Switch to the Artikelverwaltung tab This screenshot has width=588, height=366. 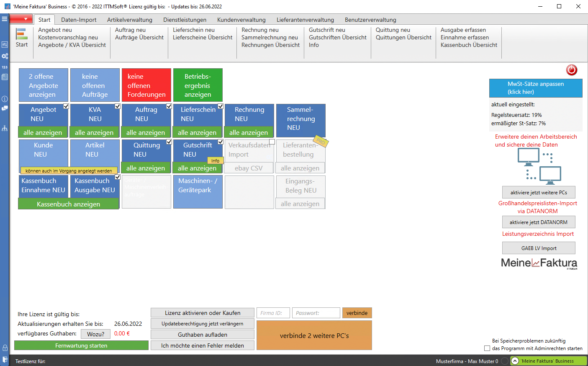130,20
